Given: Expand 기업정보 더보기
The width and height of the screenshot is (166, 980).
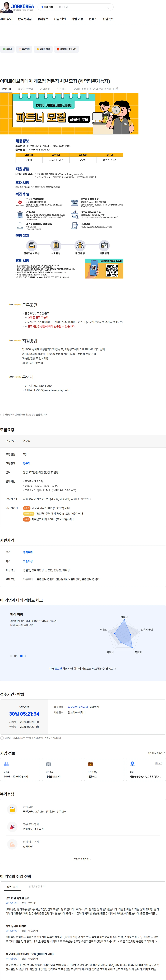Looking at the screenshot, I should [x=156, y=753].
